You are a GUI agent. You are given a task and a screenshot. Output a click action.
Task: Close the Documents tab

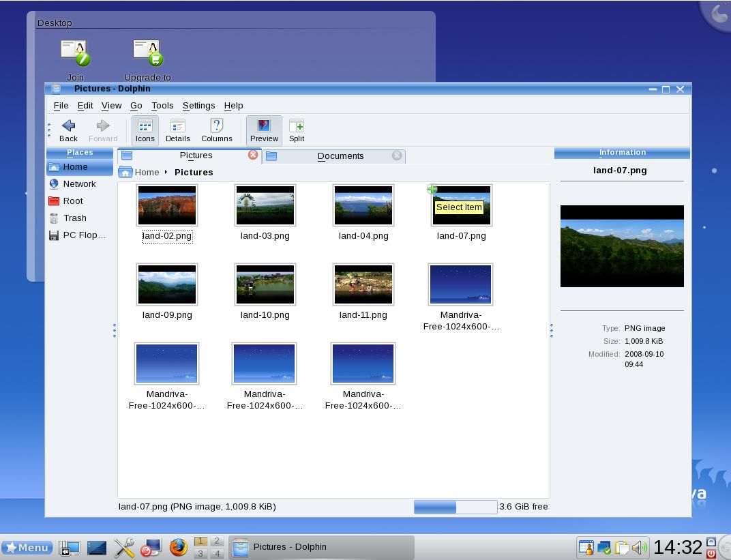pyautogui.click(x=397, y=156)
